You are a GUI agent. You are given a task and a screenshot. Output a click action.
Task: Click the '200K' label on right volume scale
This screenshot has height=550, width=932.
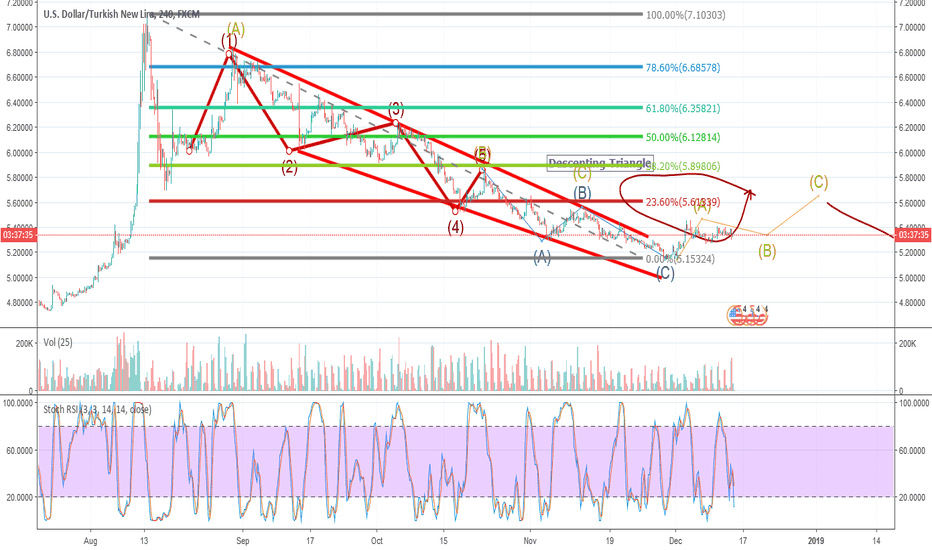[x=907, y=344]
